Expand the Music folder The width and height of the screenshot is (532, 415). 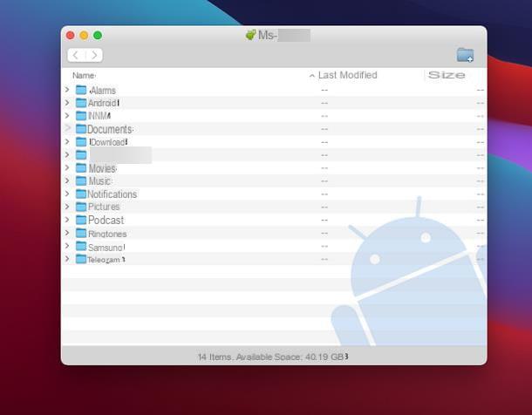click(x=67, y=180)
